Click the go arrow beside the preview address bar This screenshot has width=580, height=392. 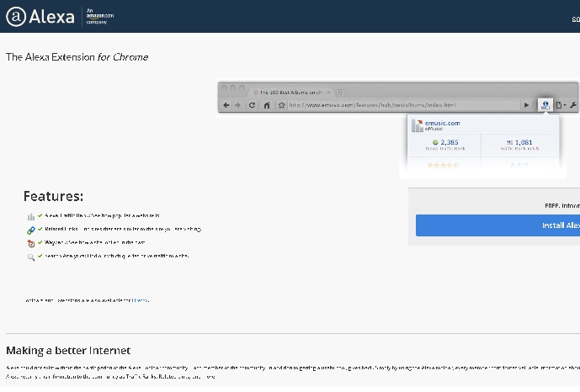click(x=526, y=105)
